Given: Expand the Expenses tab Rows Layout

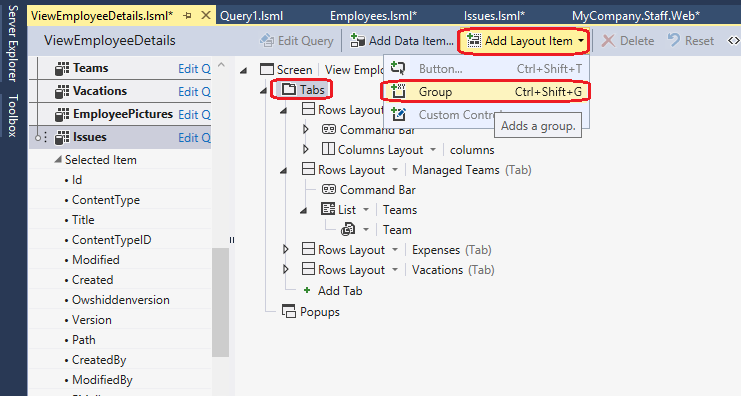Looking at the screenshot, I should pos(285,249).
